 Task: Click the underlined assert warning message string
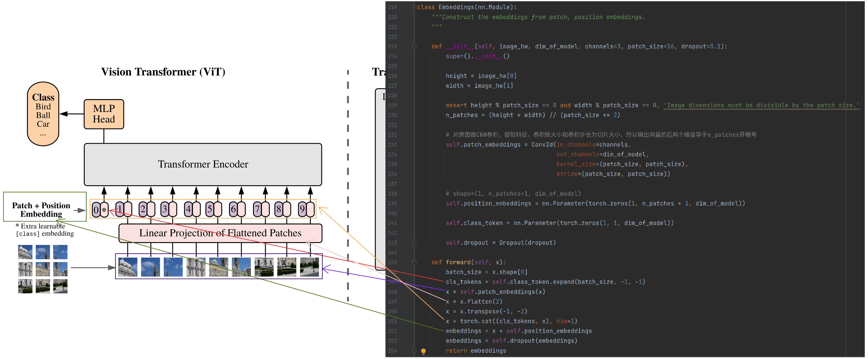(x=762, y=105)
